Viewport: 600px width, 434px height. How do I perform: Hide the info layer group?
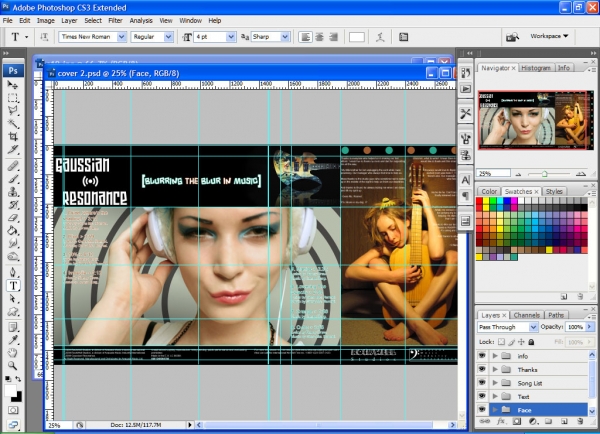[x=482, y=356]
